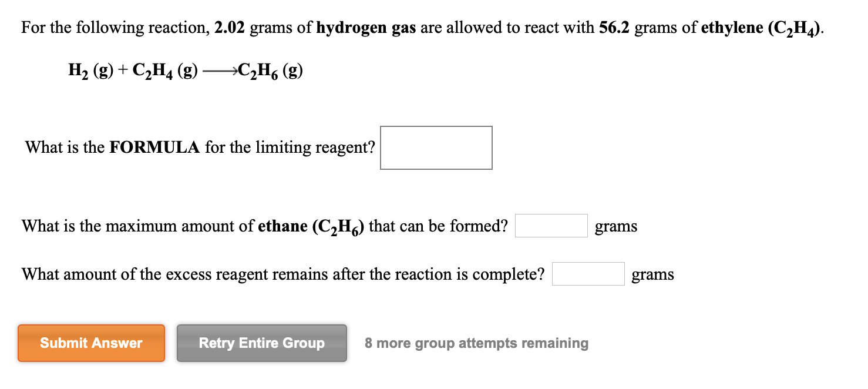The height and width of the screenshot is (389, 868).
Task: Click the reaction arrow in the equation
Action: (219, 71)
